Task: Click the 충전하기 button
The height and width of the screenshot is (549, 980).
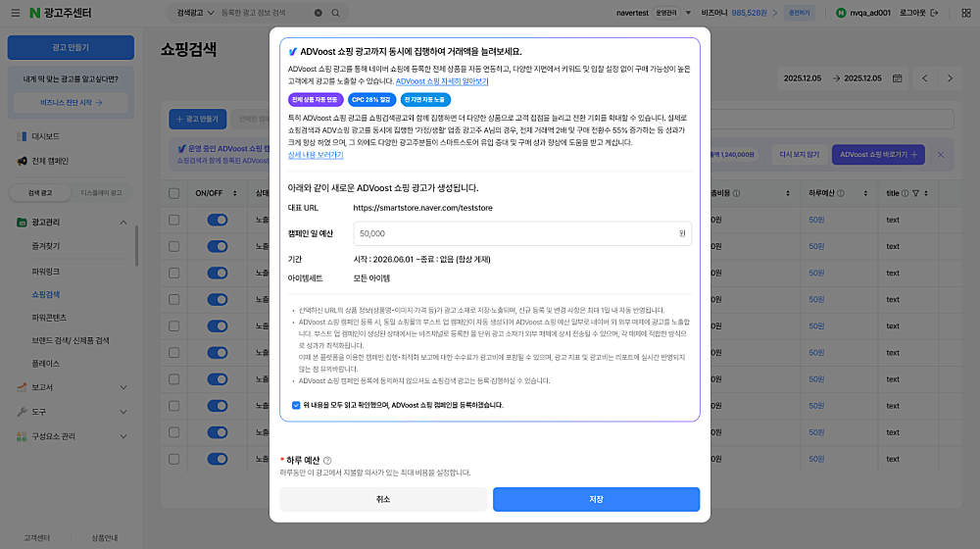Action: point(799,13)
